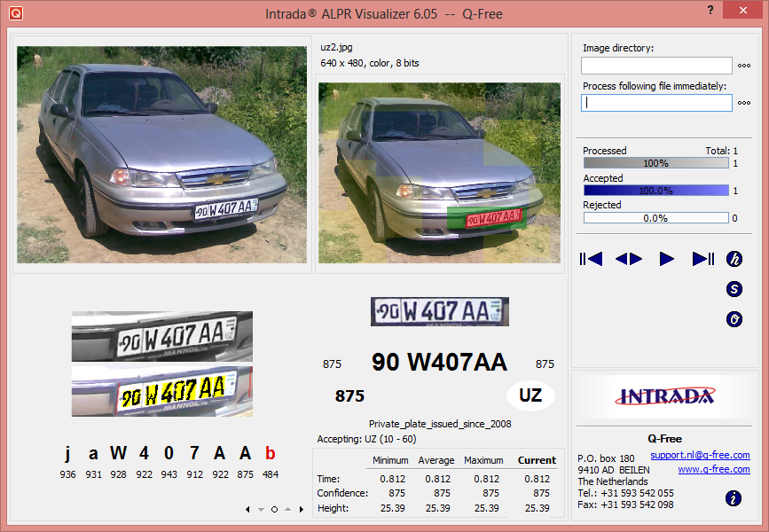
Task: Click the small gray down triangle below characters
Action: tap(261, 510)
